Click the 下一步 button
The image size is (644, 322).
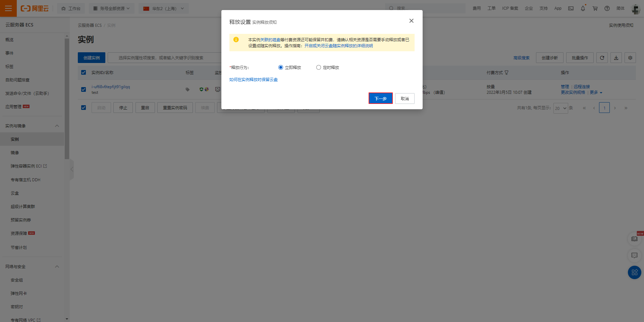point(381,99)
